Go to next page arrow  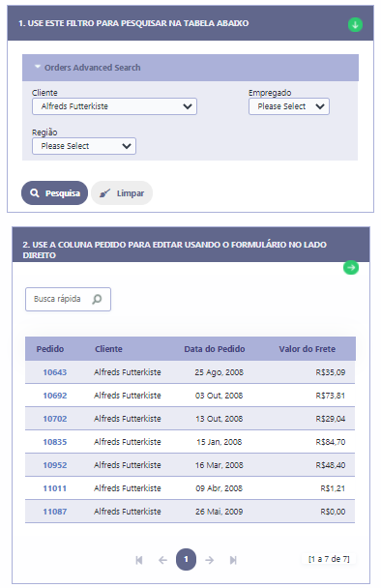tap(210, 560)
